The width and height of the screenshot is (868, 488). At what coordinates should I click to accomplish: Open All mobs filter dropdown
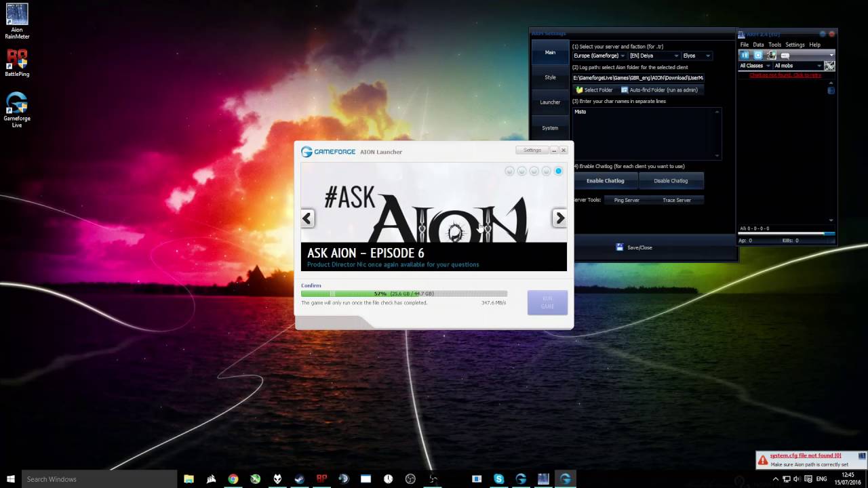(x=797, y=66)
